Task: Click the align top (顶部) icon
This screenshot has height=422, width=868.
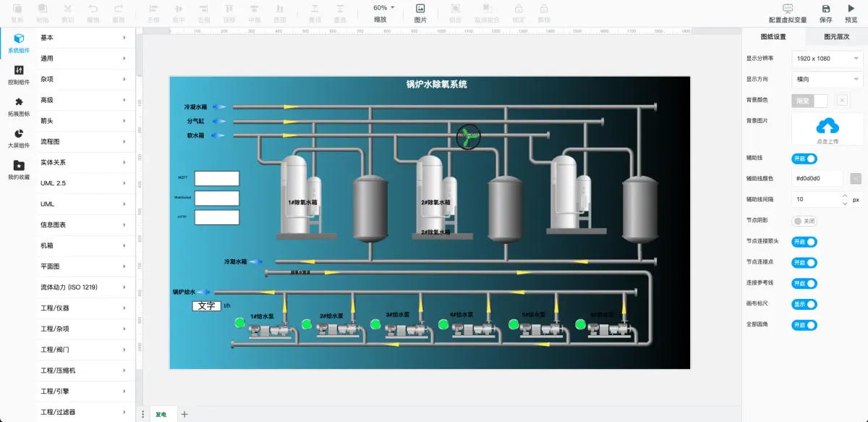Action: (x=229, y=9)
